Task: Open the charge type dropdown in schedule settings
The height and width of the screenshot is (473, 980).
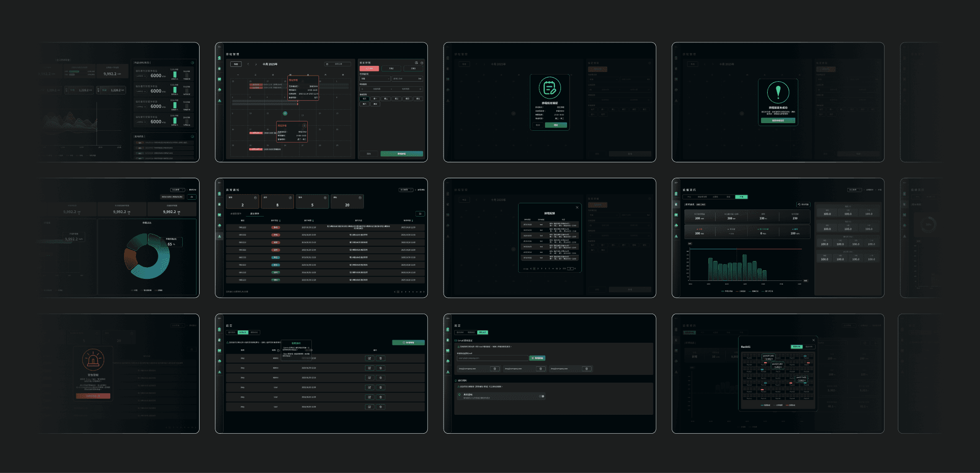Action: (375, 79)
